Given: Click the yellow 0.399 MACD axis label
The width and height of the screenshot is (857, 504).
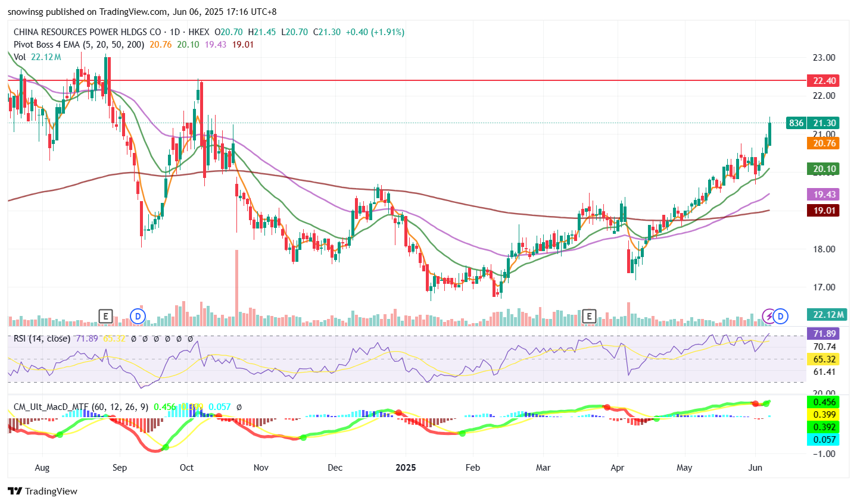Looking at the screenshot, I should pyautogui.click(x=824, y=415).
